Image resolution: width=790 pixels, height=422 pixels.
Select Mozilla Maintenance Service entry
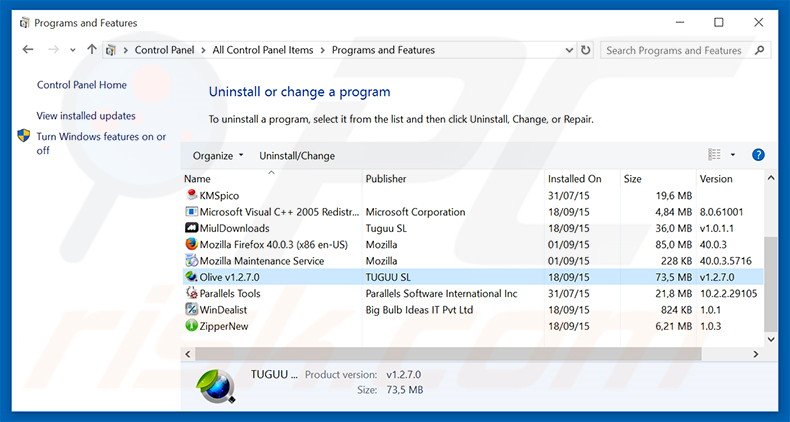pos(472,260)
